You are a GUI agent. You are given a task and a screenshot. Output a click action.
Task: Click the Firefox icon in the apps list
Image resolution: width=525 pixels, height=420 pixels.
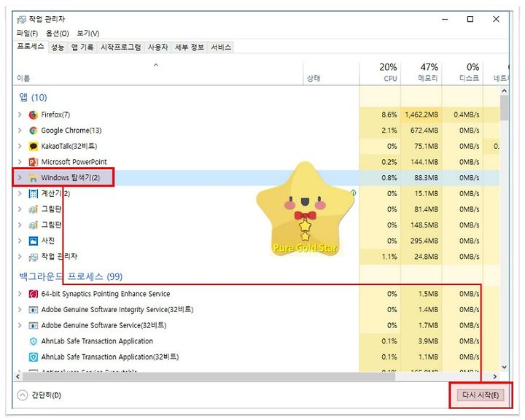(33, 115)
